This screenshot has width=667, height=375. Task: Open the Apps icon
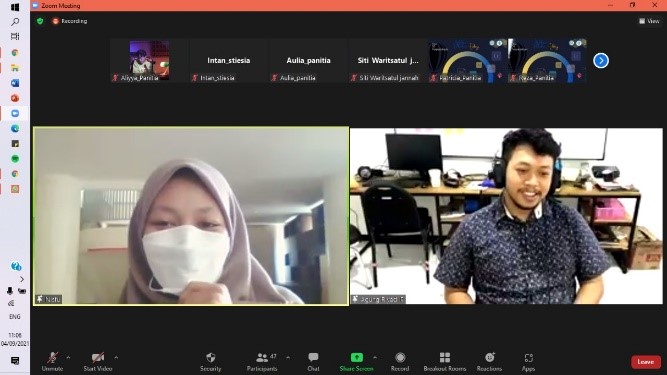pyautogui.click(x=528, y=358)
